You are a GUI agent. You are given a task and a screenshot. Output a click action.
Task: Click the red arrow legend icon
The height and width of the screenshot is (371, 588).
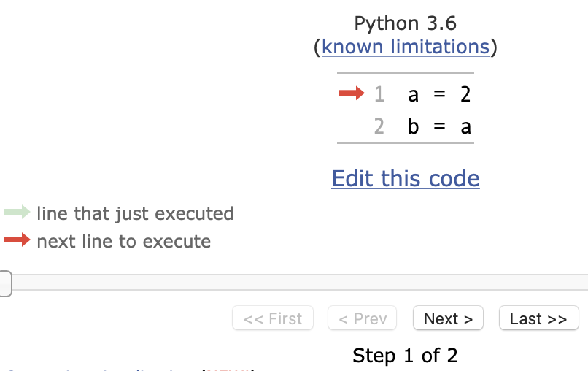(x=18, y=240)
